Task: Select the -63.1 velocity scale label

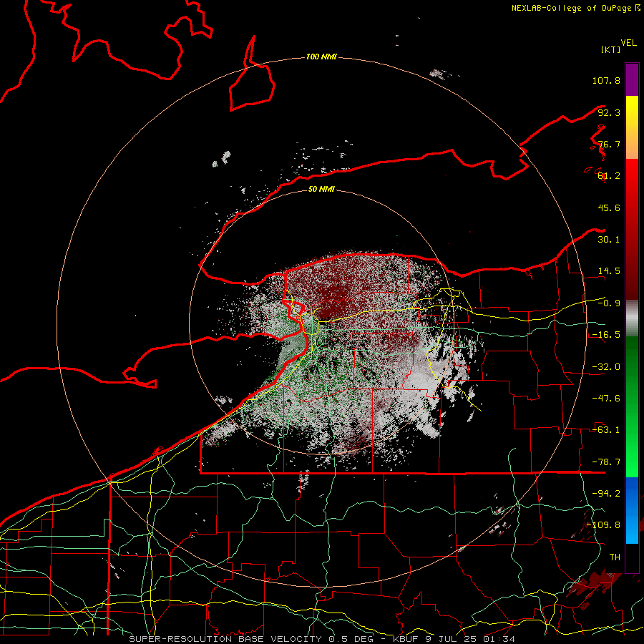Action: 606,430
